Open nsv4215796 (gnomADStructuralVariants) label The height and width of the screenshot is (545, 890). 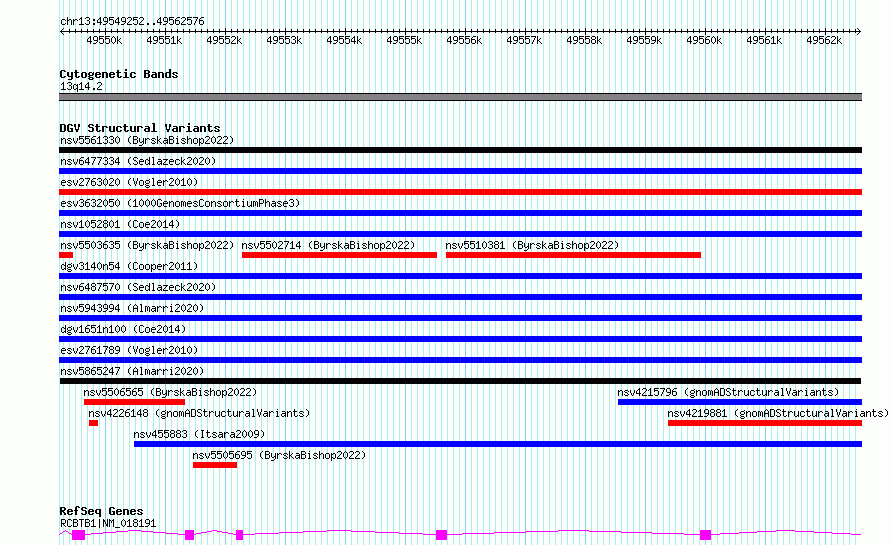tap(728, 392)
